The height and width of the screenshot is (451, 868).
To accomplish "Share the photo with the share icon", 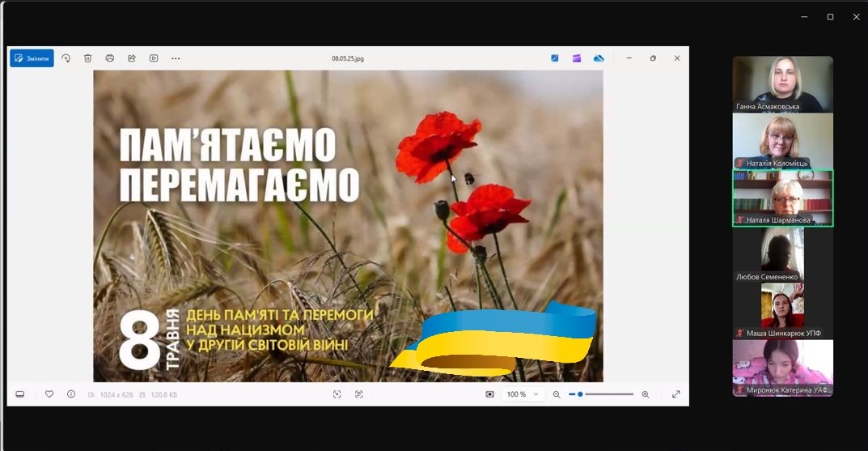I will 132,58.
